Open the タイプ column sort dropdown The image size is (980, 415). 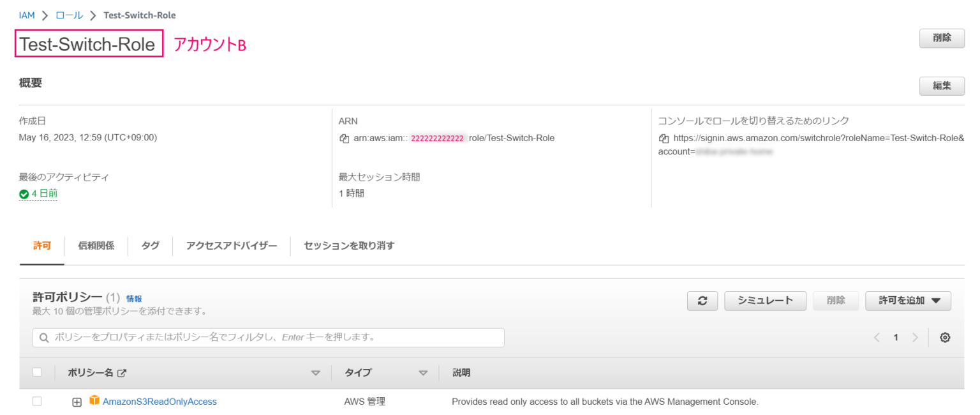423,372
